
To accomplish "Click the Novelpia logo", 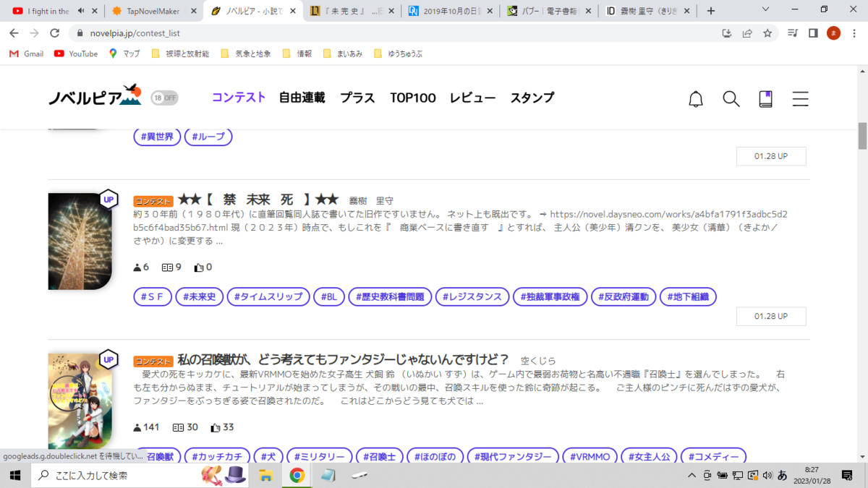I will [x=95, y=96].
